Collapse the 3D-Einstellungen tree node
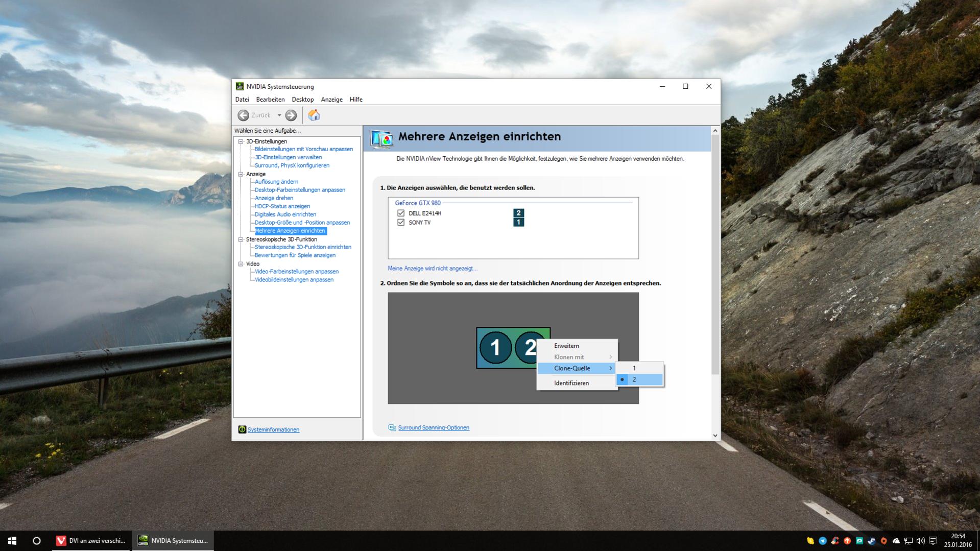Screen dimensions: 980x551 pos(241,141)
